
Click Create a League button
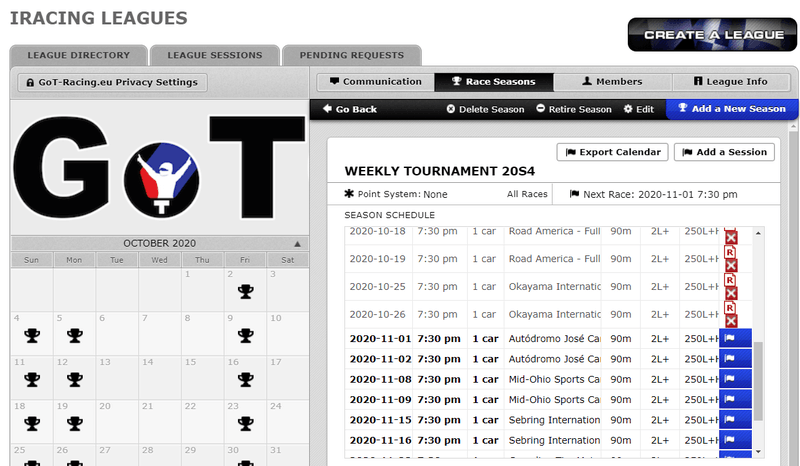712,35
